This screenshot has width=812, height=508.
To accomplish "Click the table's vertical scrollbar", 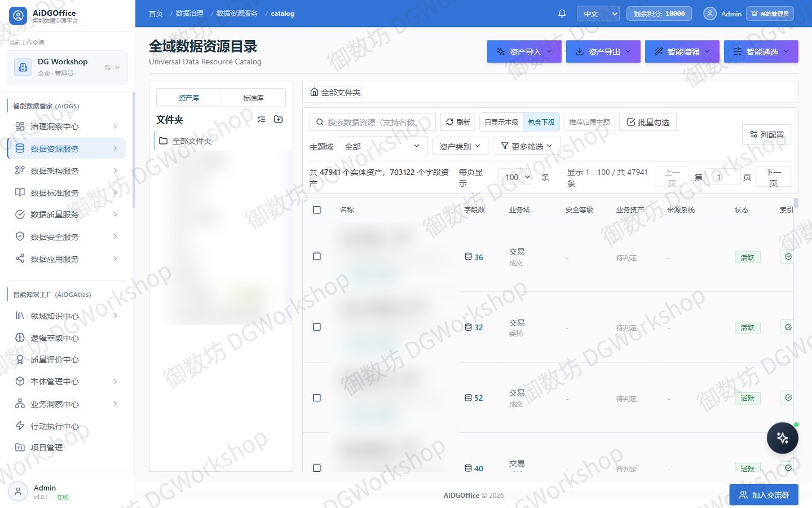I will point(796,203).
